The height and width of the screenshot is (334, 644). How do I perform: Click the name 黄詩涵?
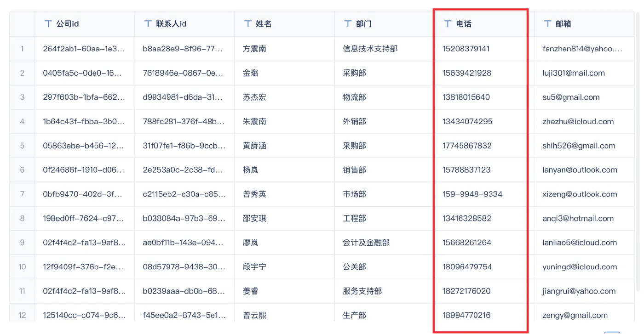(254, 146)
